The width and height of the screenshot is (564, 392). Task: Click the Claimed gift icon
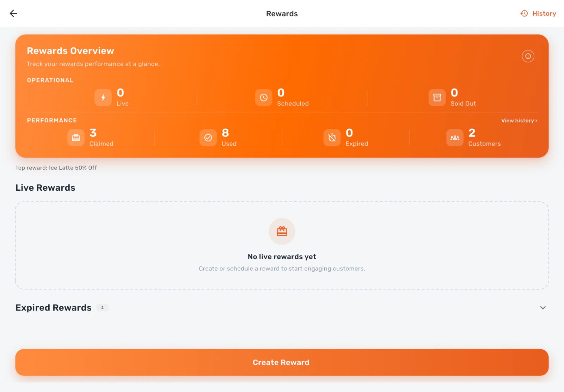tap(76, 137)
